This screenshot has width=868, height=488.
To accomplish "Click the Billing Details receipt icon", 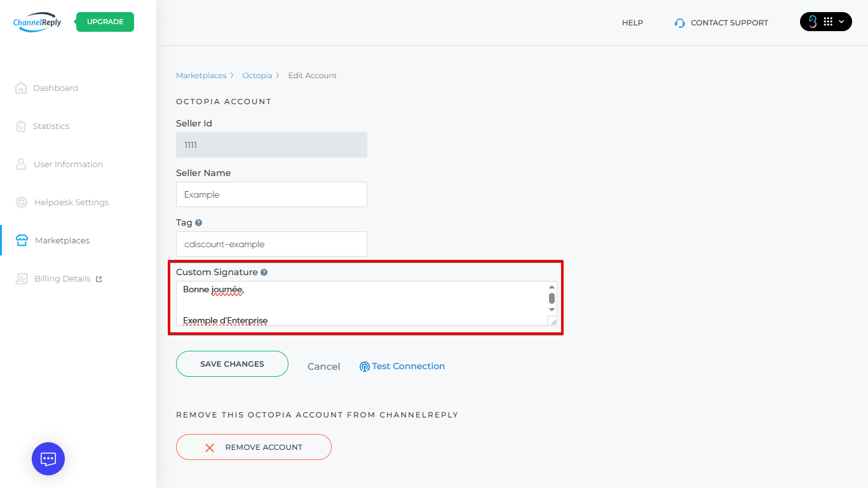I will pos(22,278).
